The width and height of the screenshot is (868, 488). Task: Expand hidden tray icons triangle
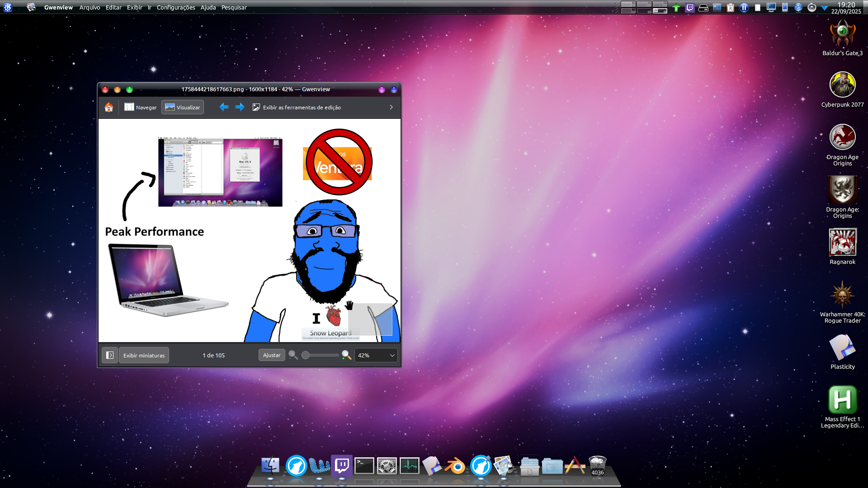pyautogui.click(x=824, y=7)
